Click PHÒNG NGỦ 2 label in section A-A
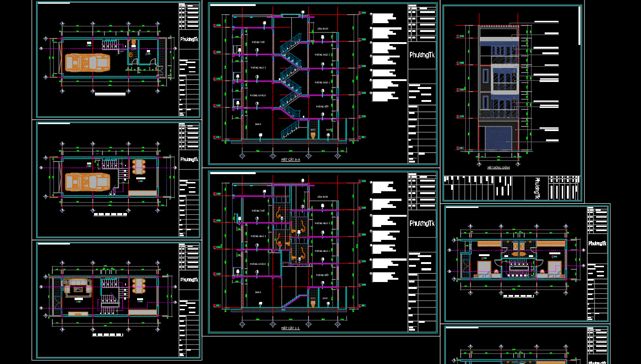Screen dimensions: 641x364 pos(258,68)
